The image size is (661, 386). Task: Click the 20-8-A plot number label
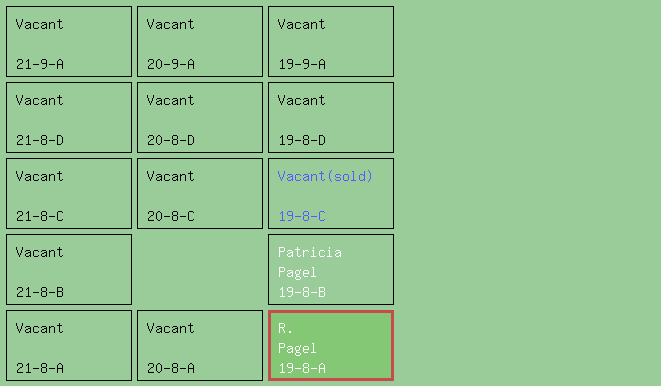[171, 368]
